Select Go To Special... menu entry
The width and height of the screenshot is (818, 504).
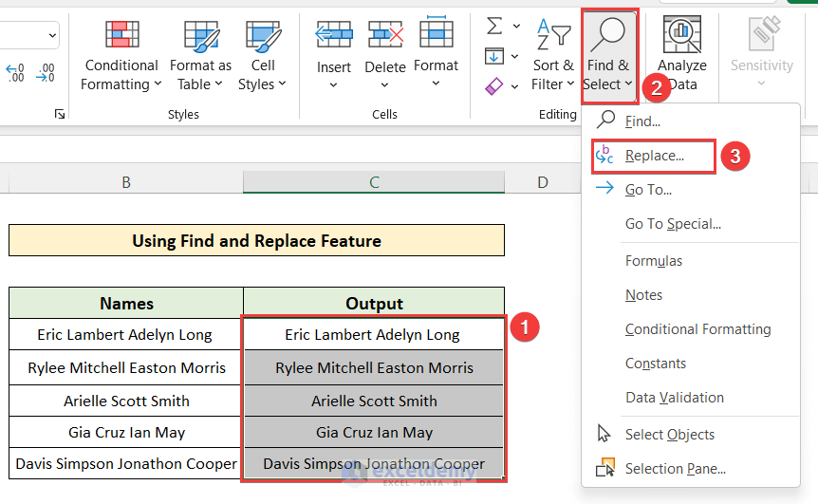coord(673,224)
